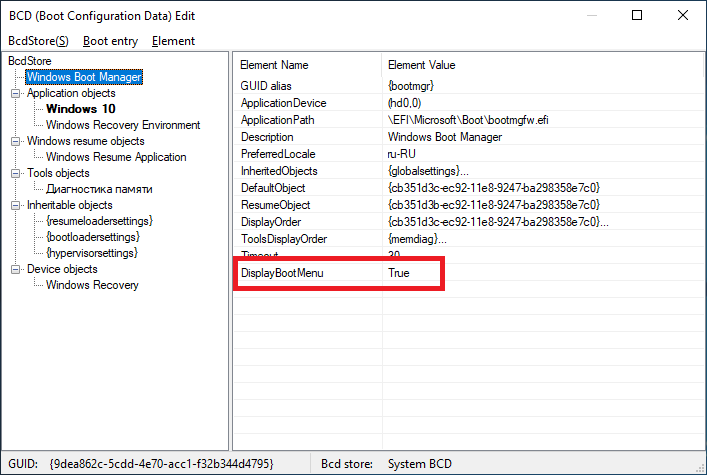707x475 pixels.
Task: Select Windows Boot Manager in the tree
Action: (84, 77)
